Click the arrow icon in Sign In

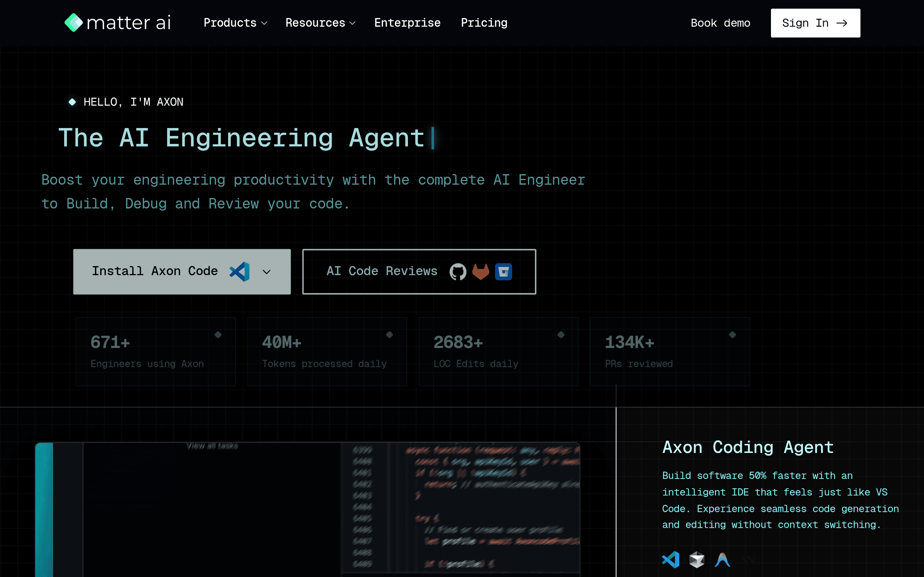(x=842, y=23)
